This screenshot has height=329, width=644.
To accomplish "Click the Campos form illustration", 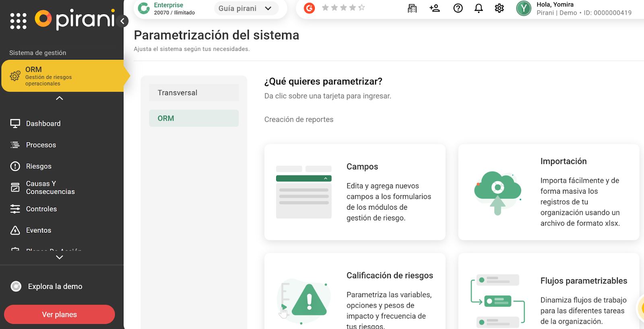I will tap(304, 192).
